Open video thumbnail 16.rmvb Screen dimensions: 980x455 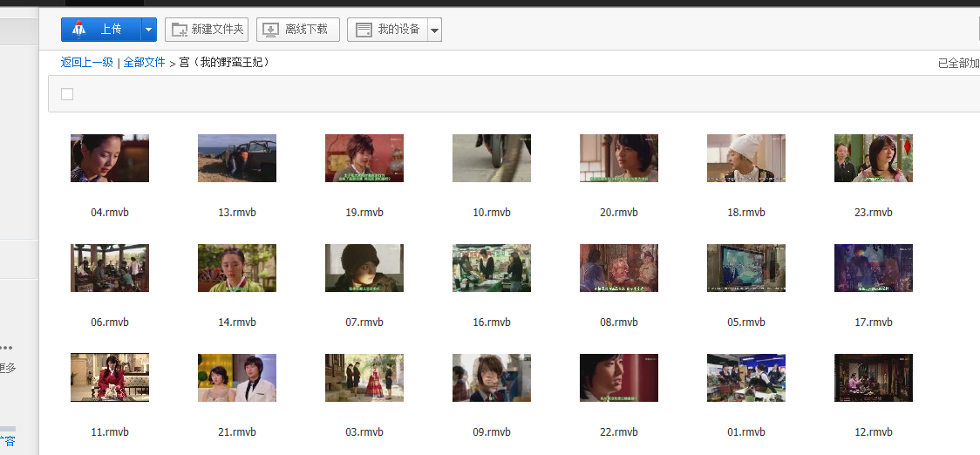pos(492,268)
